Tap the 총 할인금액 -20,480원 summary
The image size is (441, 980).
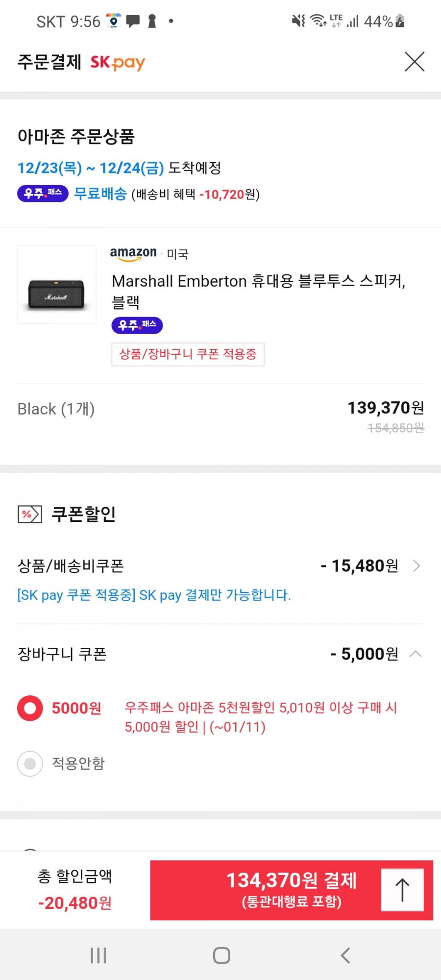coord(75,889)
